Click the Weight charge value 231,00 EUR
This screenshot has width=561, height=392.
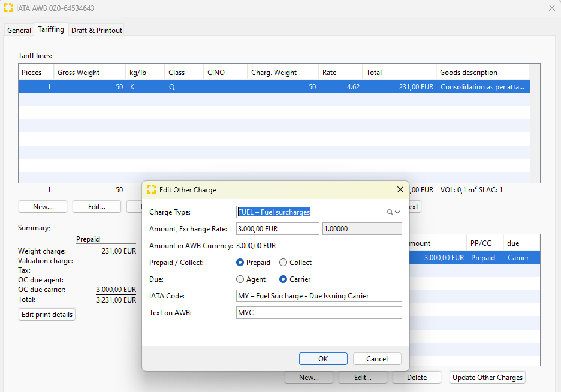coord(119,251)
